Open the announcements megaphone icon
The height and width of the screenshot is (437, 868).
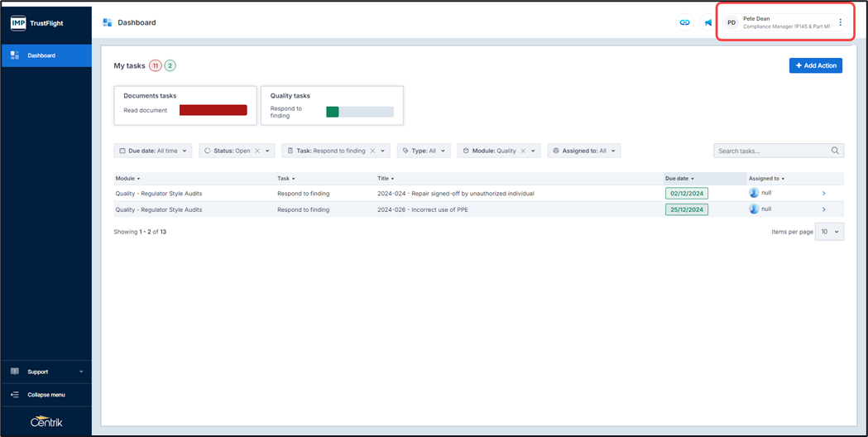pos(708,22)
